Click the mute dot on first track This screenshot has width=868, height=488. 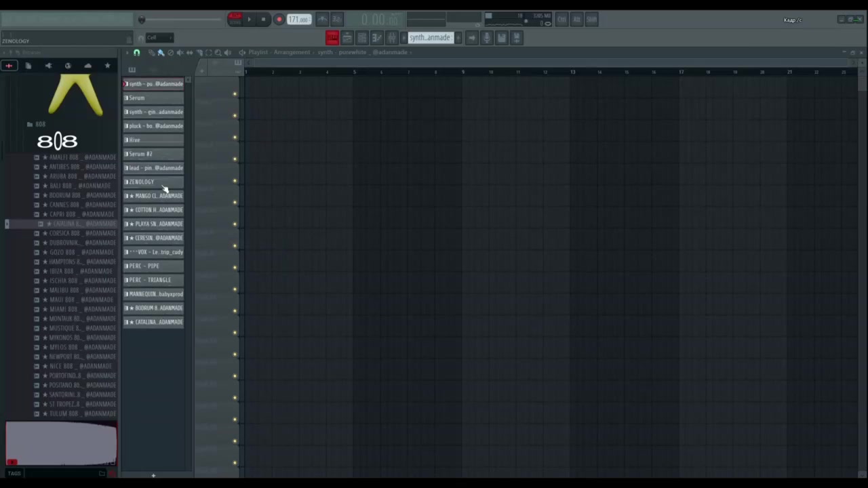point(235,94)
